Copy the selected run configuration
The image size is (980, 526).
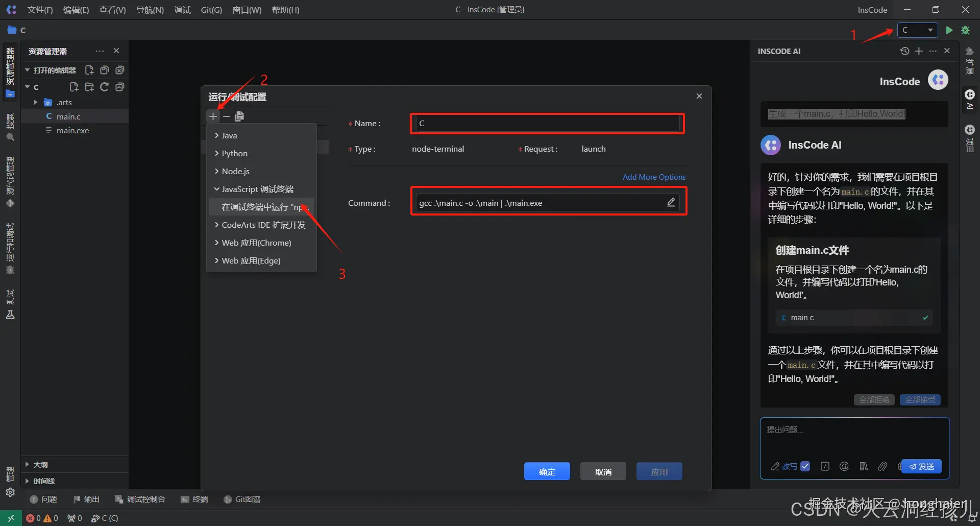(x=239, y=116)
